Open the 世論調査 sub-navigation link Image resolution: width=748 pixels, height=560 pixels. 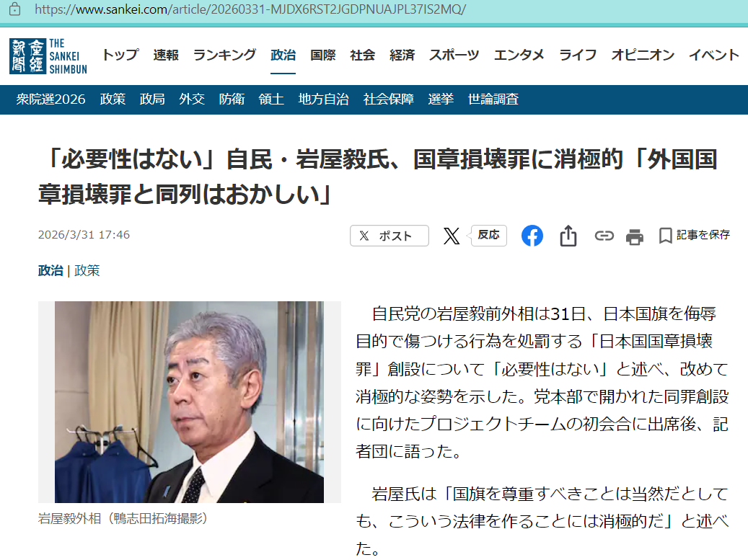click(x=493, y=99)
